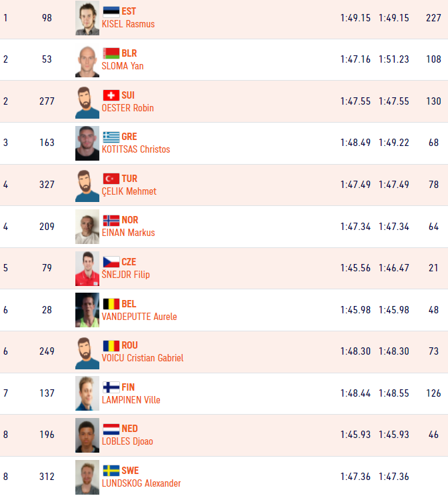This screenshot has height=496, width=448.
Task: Click the Czech flag next to CZE
Action: point(111,262)
